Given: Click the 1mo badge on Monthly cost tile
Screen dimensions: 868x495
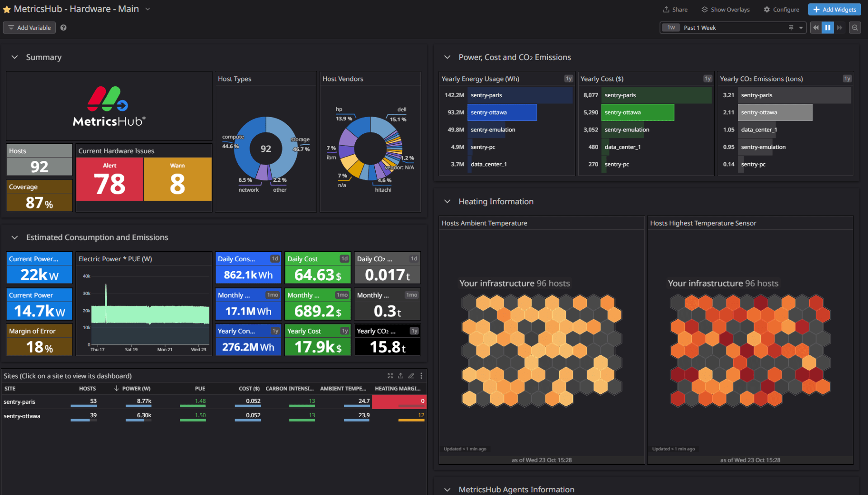Looking at the screenshot, I should coord(342,295).
